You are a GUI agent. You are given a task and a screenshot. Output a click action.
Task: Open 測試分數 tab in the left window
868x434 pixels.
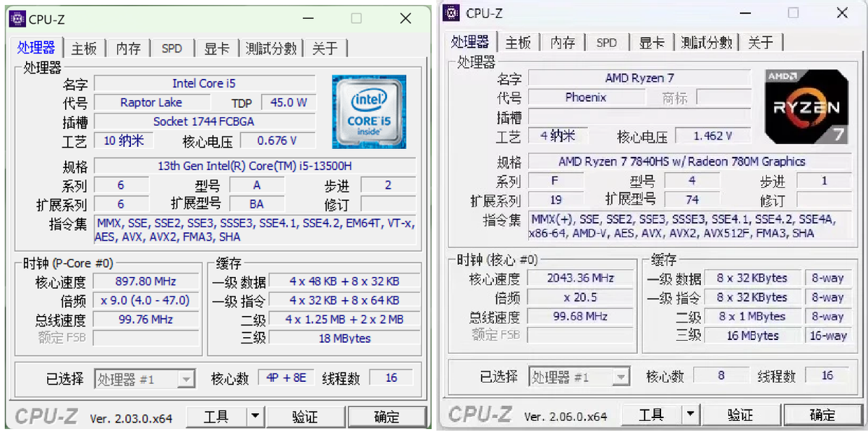(271, 48)
